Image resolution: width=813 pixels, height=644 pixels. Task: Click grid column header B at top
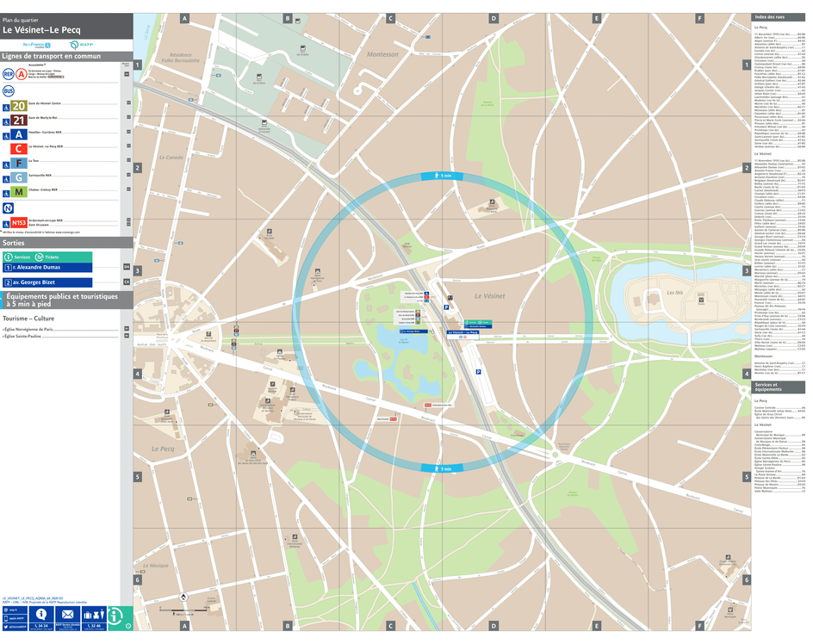(288, 18)
